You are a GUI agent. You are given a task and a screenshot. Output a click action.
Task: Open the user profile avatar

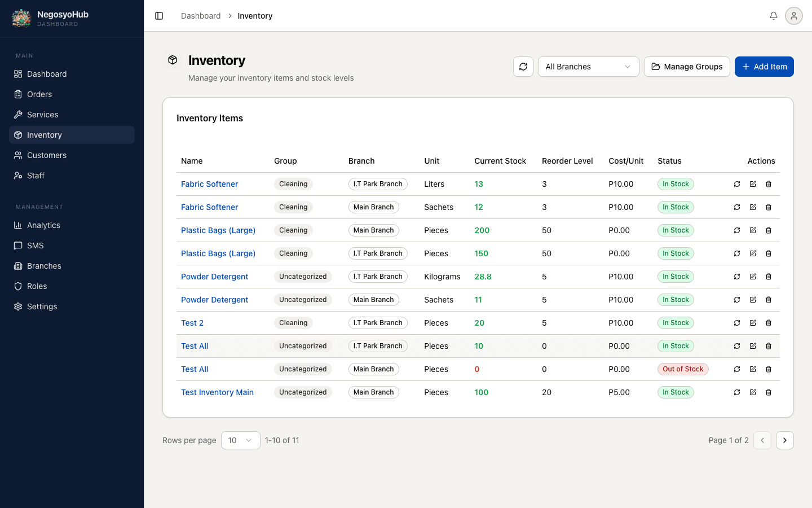[794, 16]
